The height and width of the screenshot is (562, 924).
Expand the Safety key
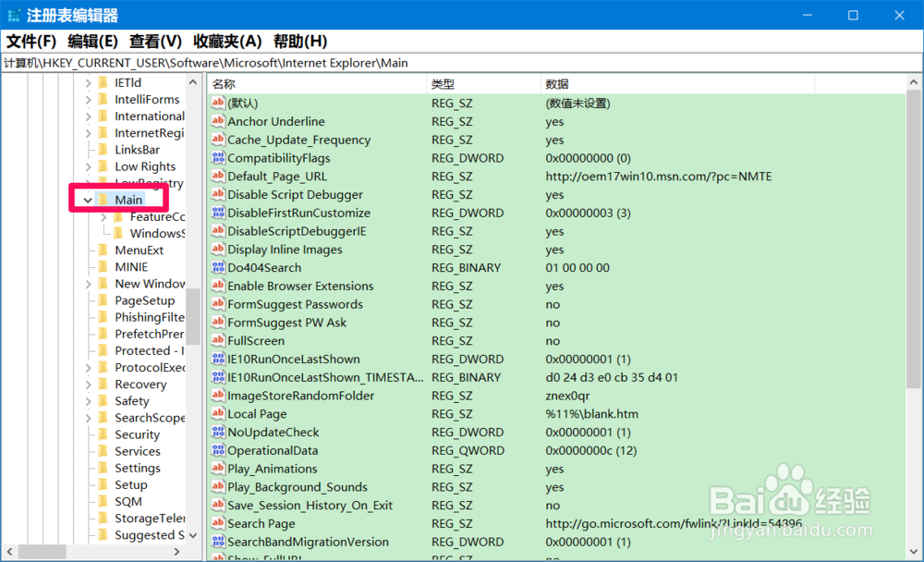88,401
